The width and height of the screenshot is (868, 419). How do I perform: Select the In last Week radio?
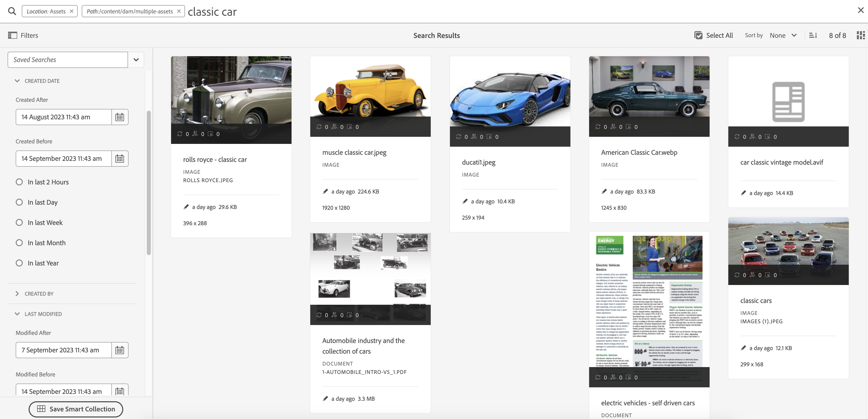tap(19, 222)
